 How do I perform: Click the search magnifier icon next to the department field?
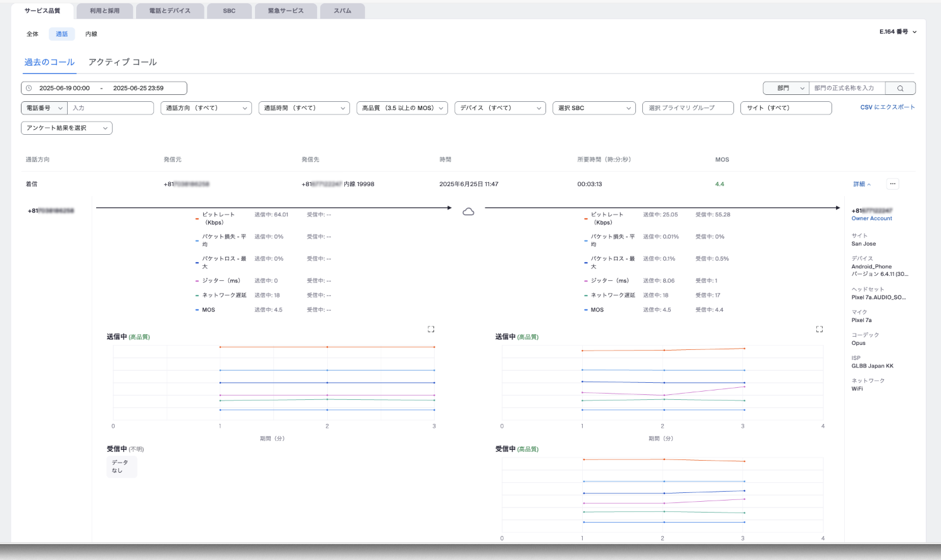[900, 88]
